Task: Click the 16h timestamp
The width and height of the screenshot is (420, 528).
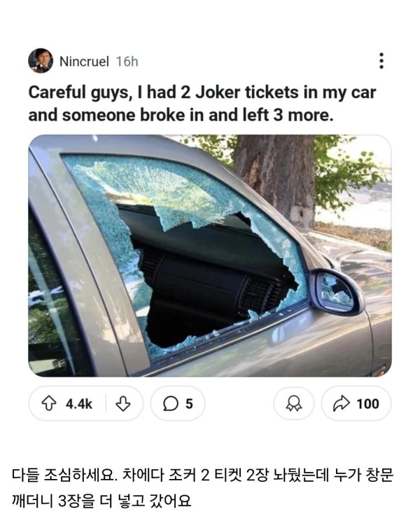Action: (127, 62)
